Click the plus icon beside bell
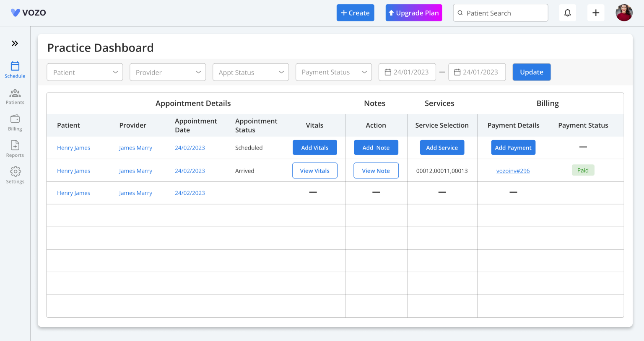644x341 pixels. click(x=596, y=13)
